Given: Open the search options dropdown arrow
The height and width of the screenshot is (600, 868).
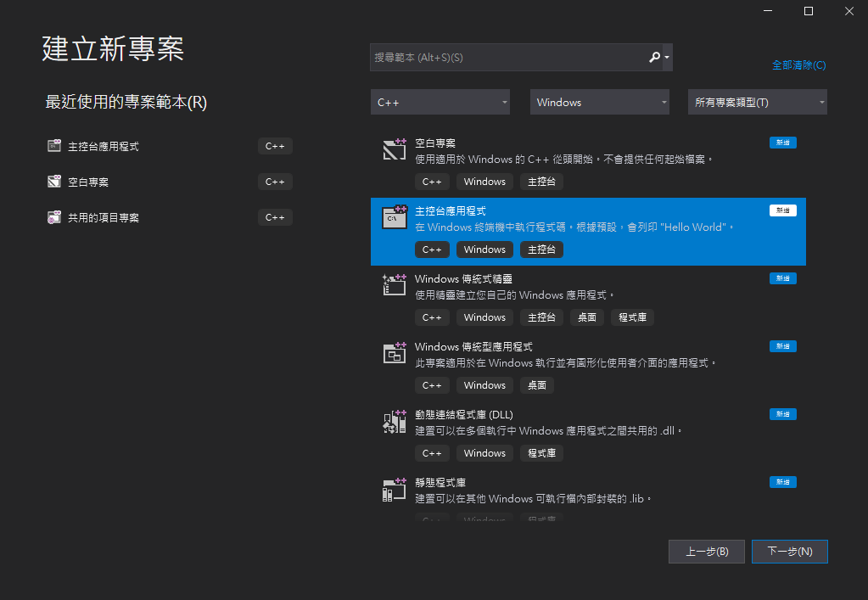Looking at the screenshot, I should point(667,57).
